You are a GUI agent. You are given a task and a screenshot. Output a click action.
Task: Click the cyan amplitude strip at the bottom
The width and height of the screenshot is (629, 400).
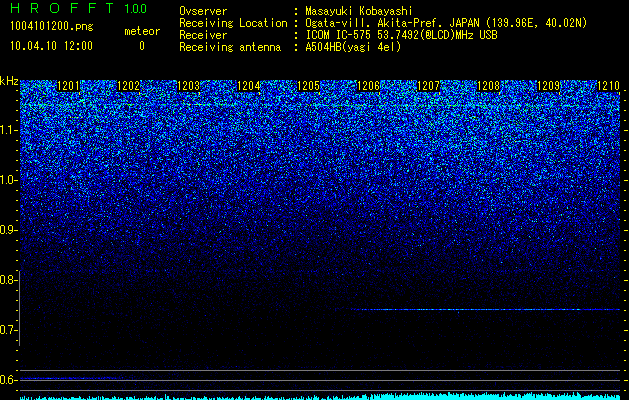tap(320, 396)
